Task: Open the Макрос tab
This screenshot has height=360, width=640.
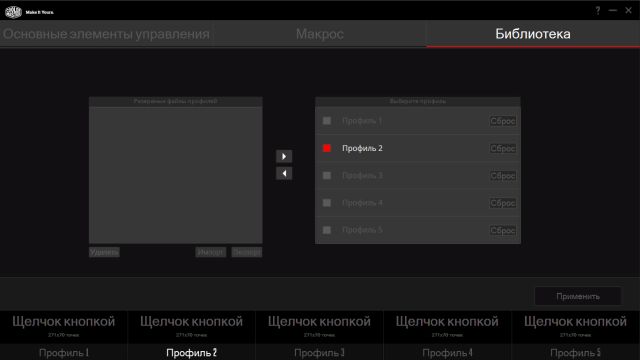Action: tap(320, 34)
